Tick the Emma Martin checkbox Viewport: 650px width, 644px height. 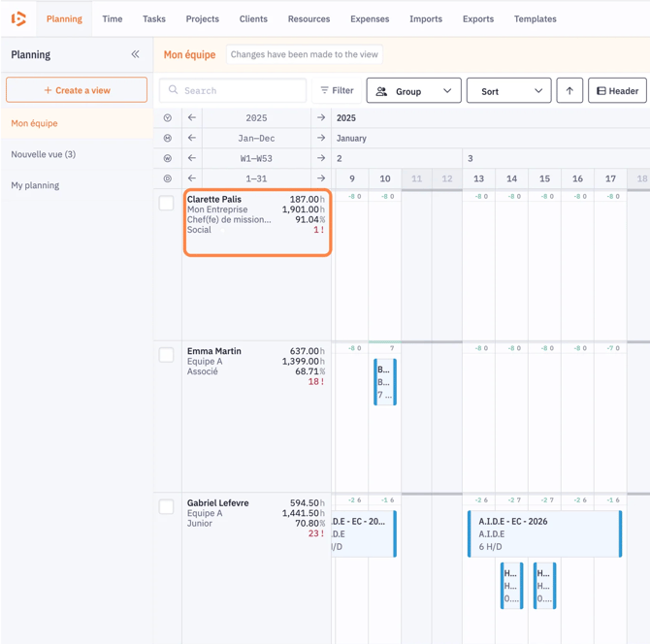[x=167, y=355]
